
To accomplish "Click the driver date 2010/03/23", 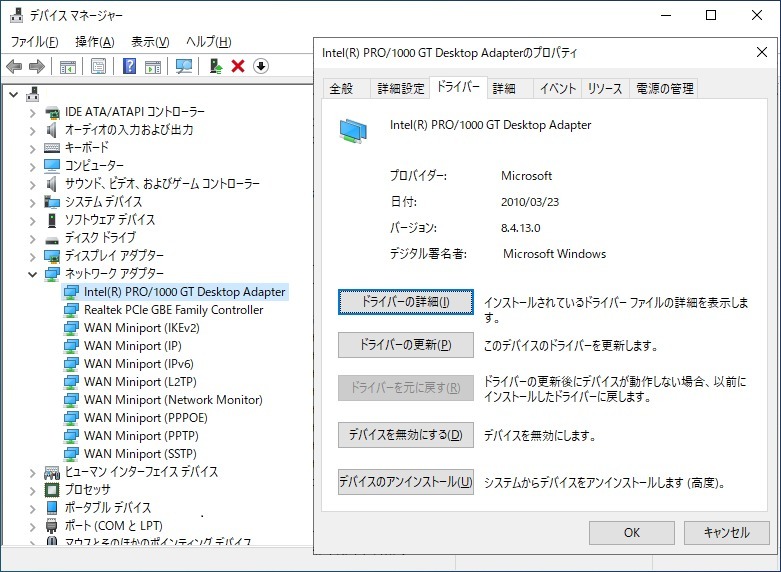I will click(x=530, y=202).
